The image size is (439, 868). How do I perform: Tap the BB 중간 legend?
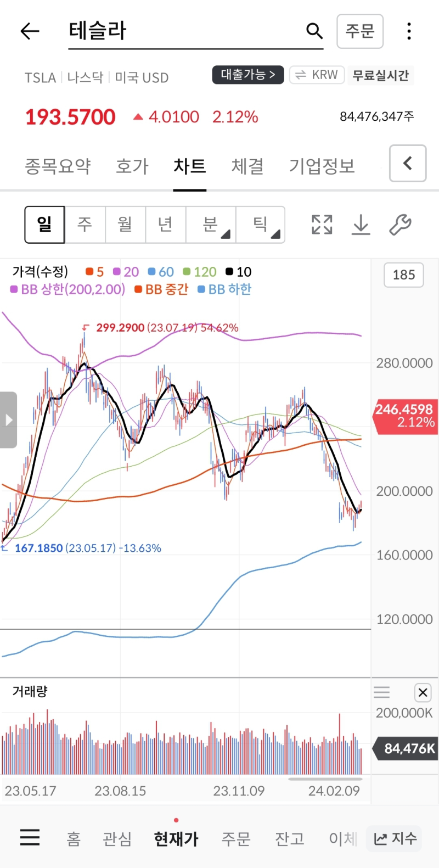pyautogui.click(x=161, y=289)
